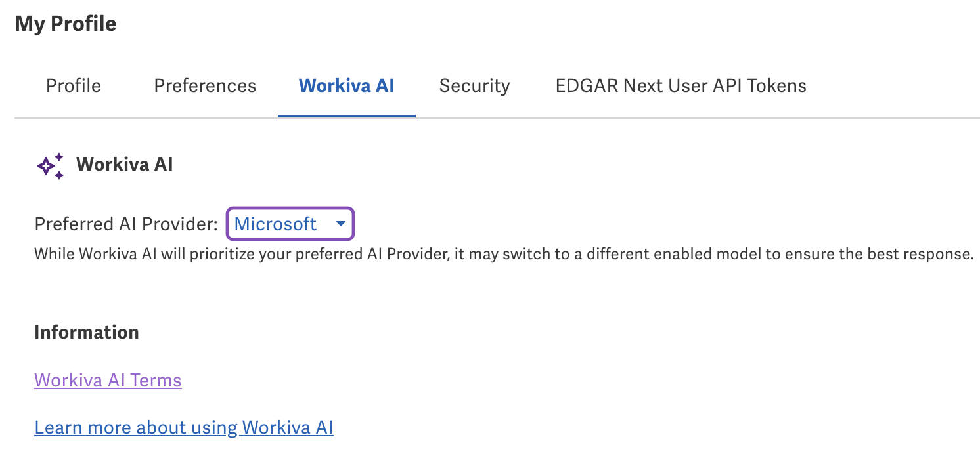Click Learn more about using Workiva AI
The height and width of the screenshot is (458, 980).
183,427
